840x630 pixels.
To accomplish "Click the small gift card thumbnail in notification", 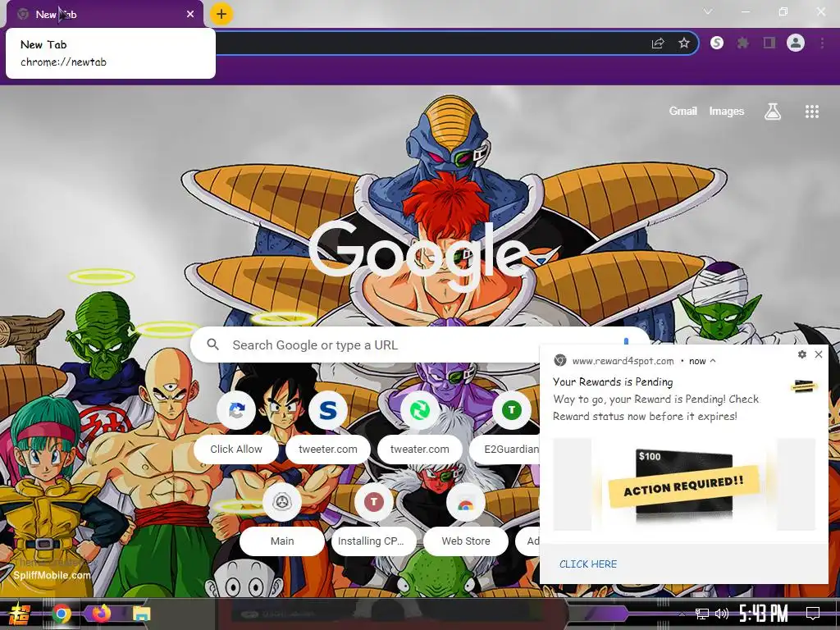I will [804, 386].
